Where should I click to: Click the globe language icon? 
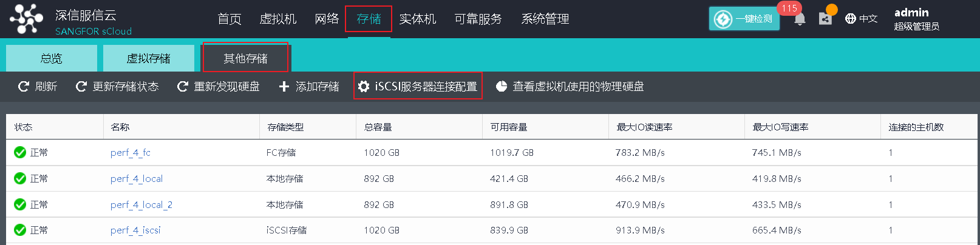tap(851, 19)
